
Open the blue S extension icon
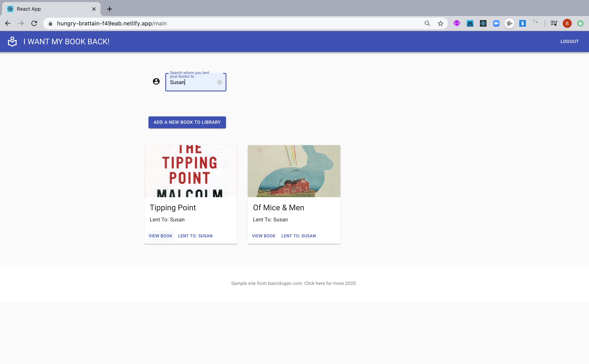tap(522, 23)
